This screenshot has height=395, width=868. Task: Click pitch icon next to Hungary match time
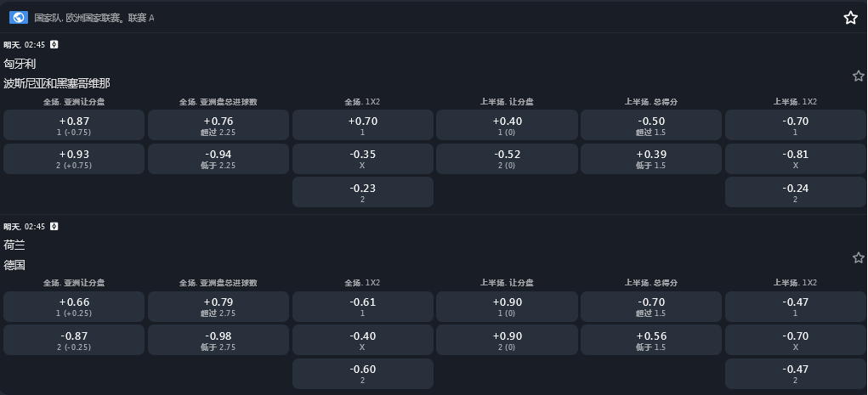(x=54, y=44)
